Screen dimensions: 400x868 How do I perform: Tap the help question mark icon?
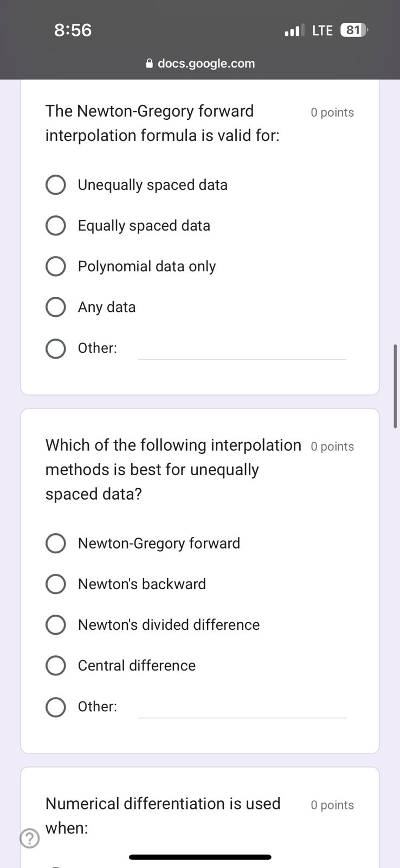click(29, 839)
